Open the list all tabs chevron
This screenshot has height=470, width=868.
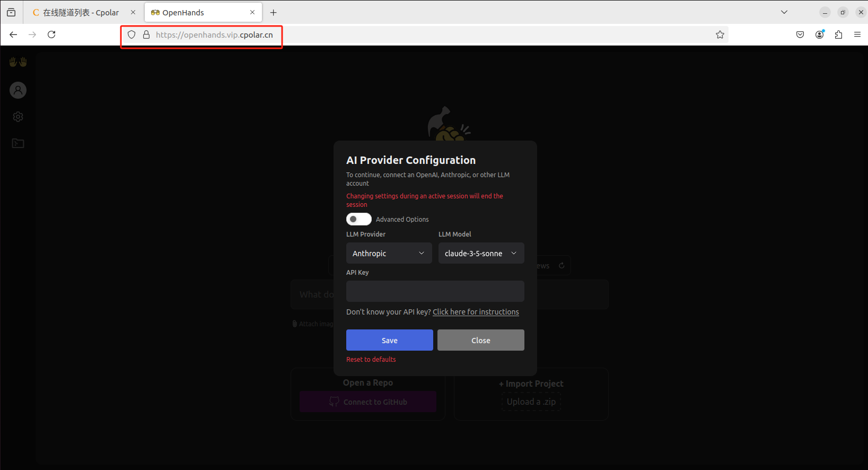784,12
